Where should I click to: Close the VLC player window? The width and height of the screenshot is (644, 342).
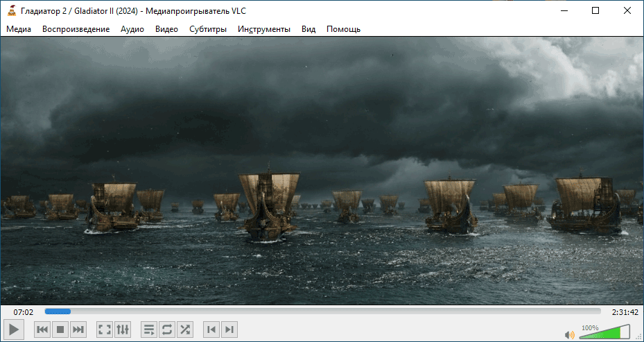pos(627,10)
